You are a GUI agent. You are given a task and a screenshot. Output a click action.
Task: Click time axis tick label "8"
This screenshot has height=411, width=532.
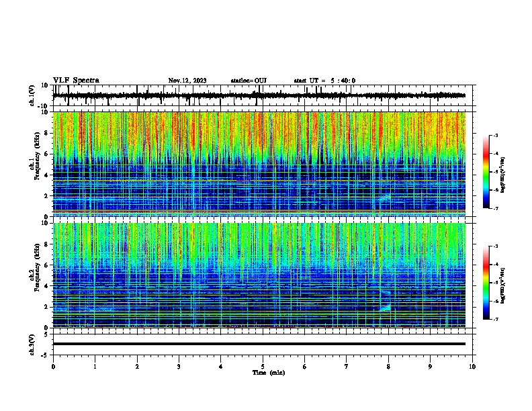tap(388, 367)
